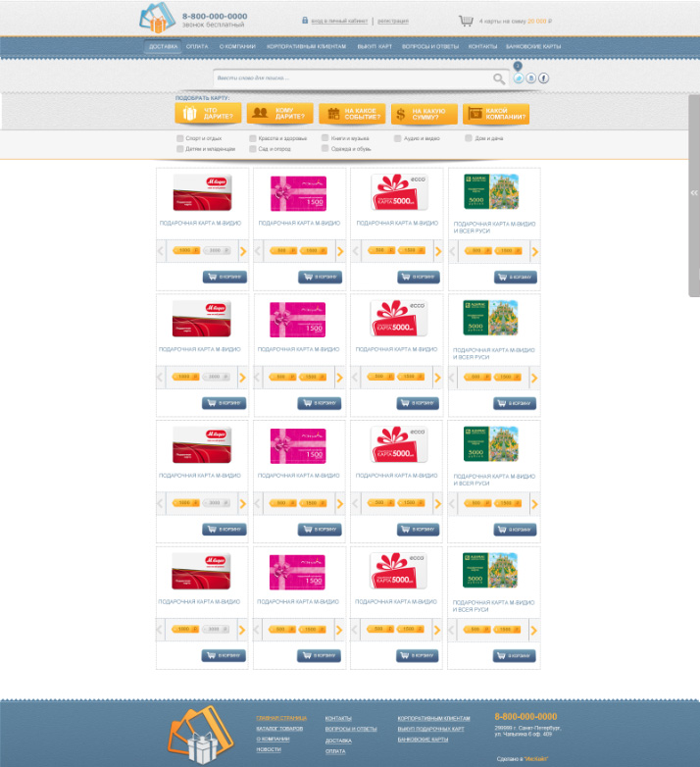This screenshot has width=700, height=767.
Task: Open the Twitter share icon
Action: pyautogui.click(x=519, y=77)
